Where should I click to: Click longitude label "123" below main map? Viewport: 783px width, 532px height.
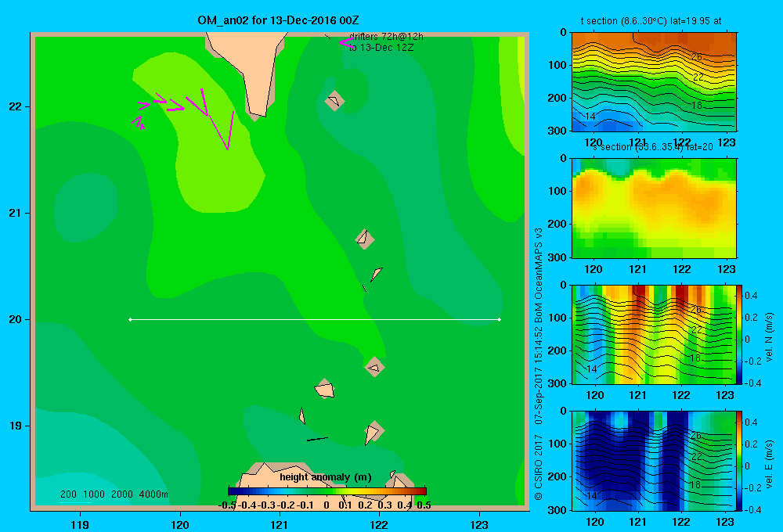click(x=479, y=524)
